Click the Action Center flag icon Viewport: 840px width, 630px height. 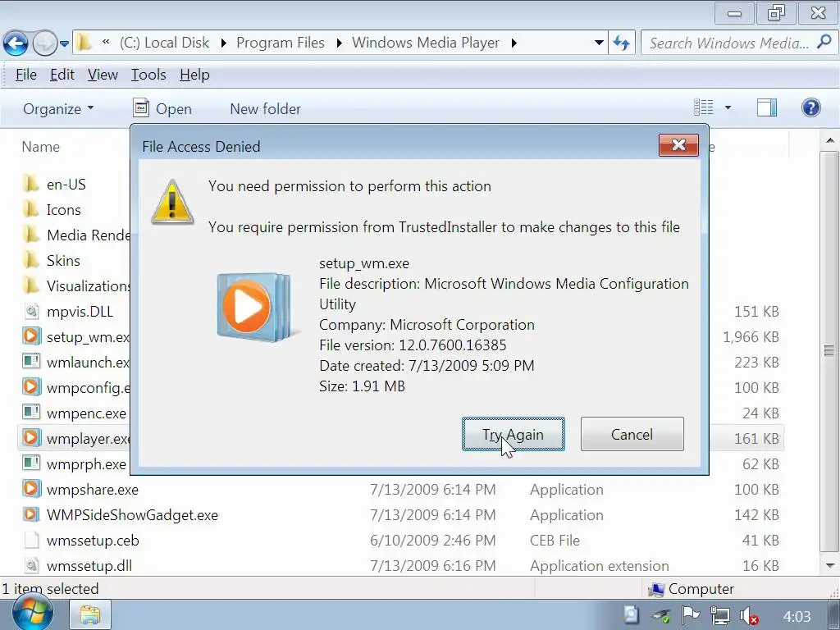click(x=690, y=615)
